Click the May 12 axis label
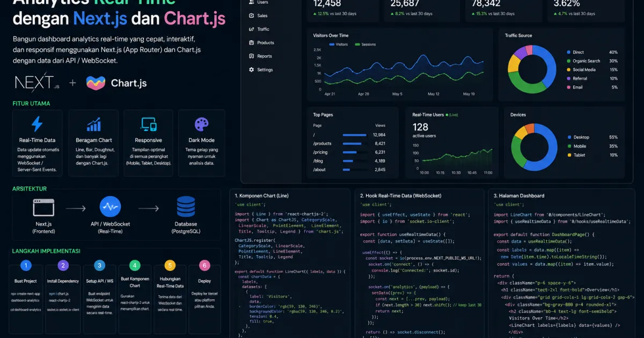The width and height of the screenshot is (644, 338). 434,94
